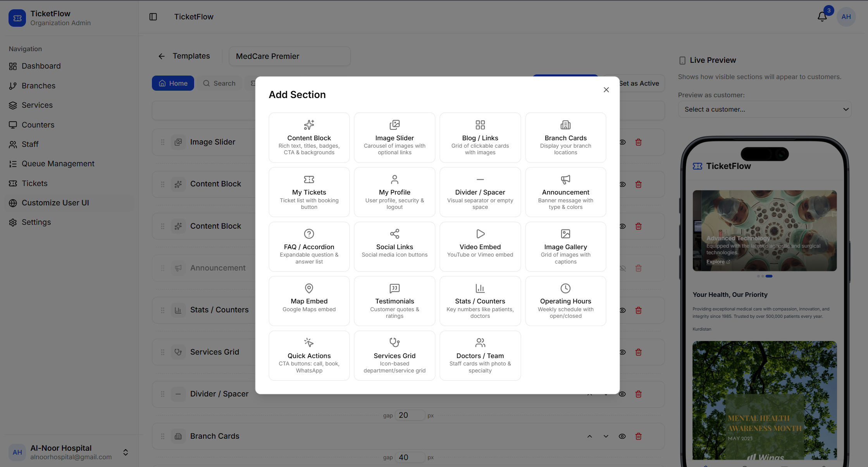Expand the account switcher for Al-Noor Hospital
The width and height of the screenshot is (868, 467).
[x=126, y=452]
